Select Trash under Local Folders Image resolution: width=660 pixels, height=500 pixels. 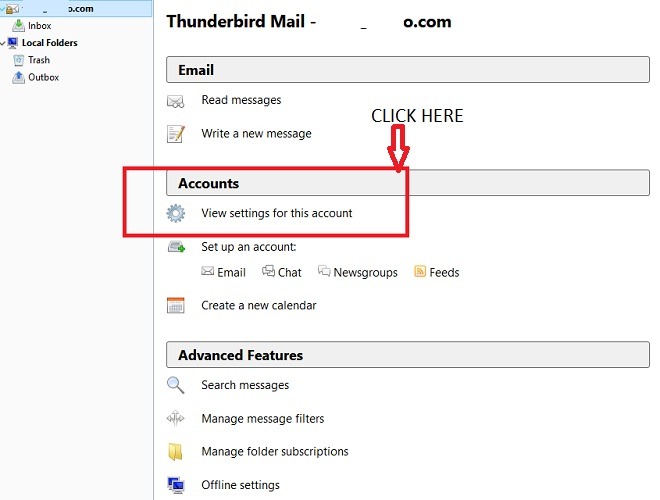tap(39, 60)
